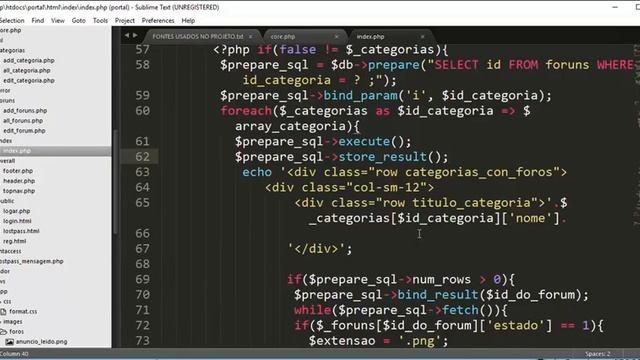
Task: Go to the previous tab with left arrow
Action: (x=127, y=36)
